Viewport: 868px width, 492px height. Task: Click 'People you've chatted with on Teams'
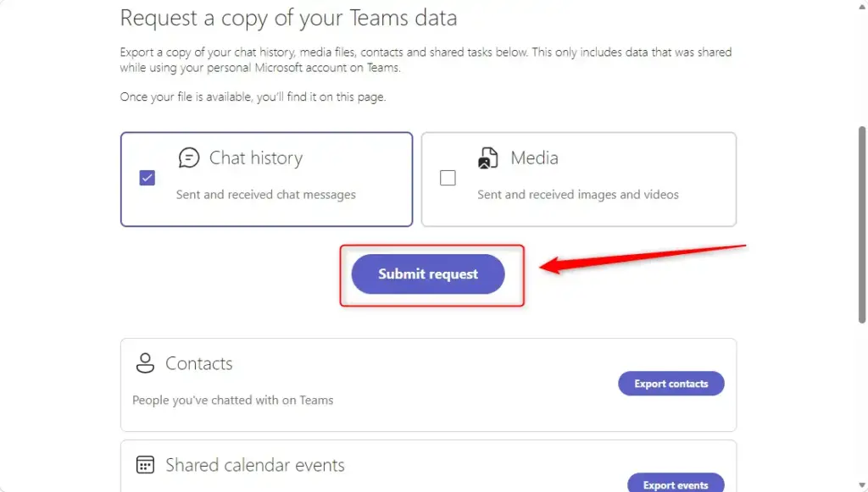[x=232, y=401]
